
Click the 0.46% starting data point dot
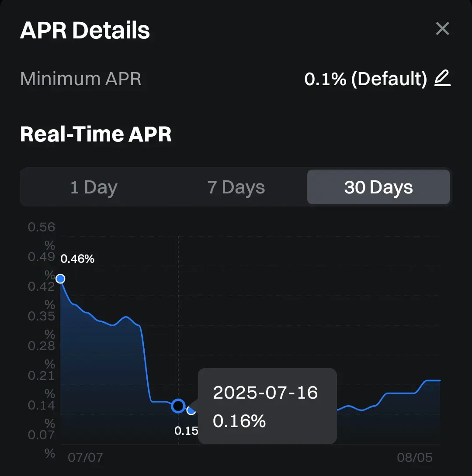click(x=60, y=279)
